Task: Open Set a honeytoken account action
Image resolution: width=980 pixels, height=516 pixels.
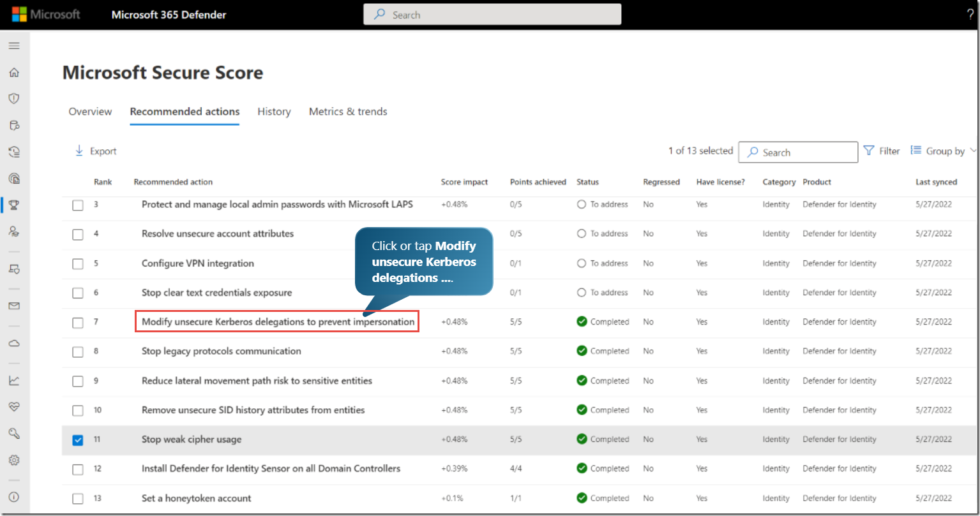Action: [x=197, y=498]
